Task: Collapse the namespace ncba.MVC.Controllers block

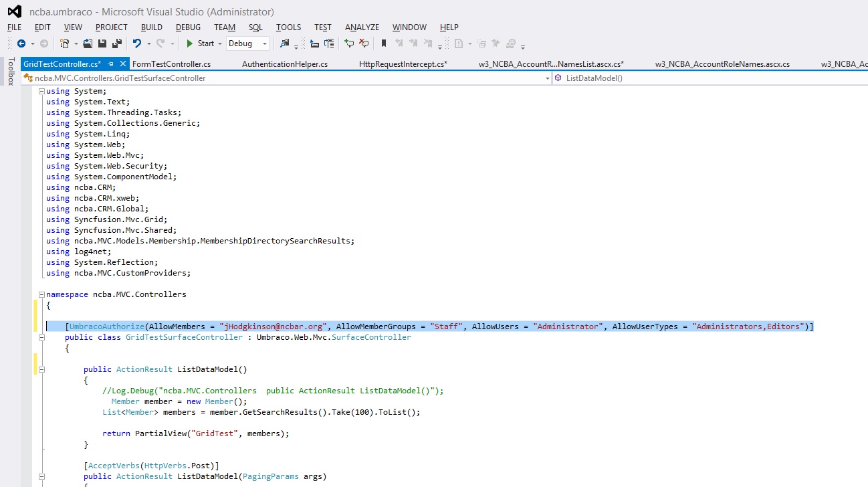Action: [x=41, y=294]
